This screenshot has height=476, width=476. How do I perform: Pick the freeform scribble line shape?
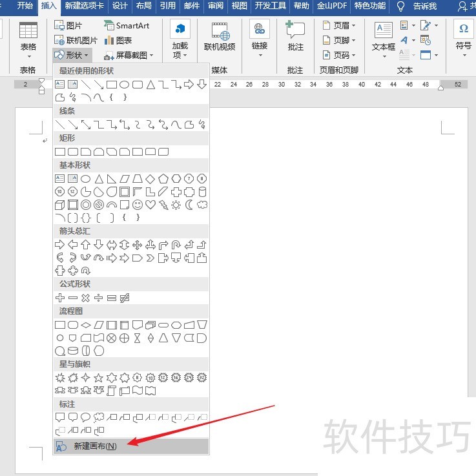202,124
